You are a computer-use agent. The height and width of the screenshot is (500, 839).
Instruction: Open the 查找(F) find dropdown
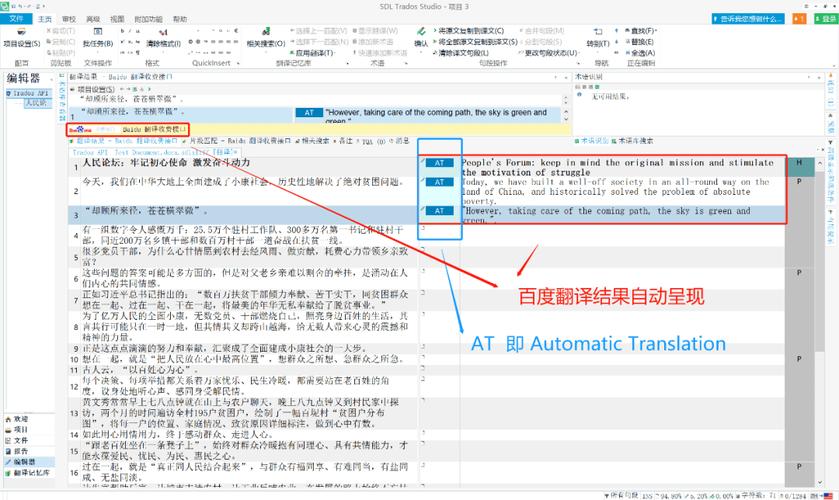[640, 31]
